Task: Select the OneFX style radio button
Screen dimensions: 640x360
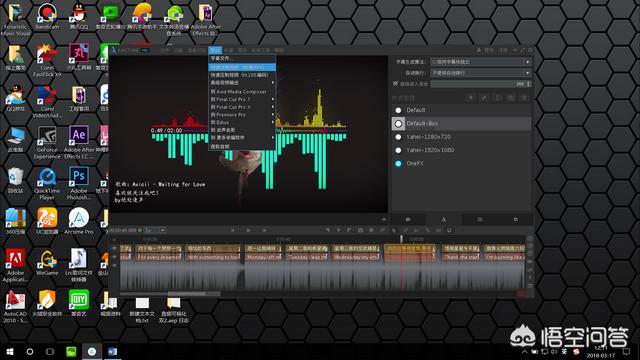Action: (x=398, y=163)
